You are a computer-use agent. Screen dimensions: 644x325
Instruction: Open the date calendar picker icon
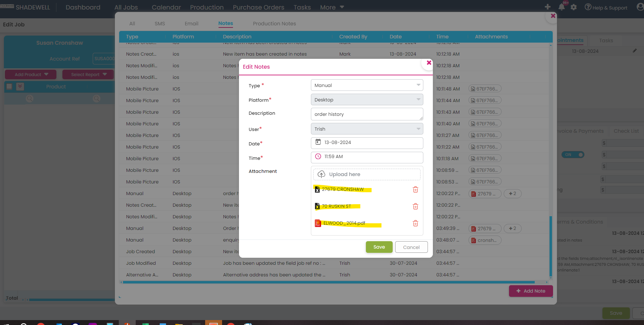pos(318,142)
